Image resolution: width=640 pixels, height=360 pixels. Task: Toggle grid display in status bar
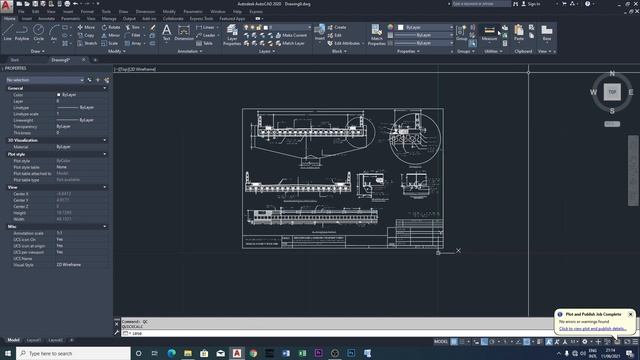[454, 342]
